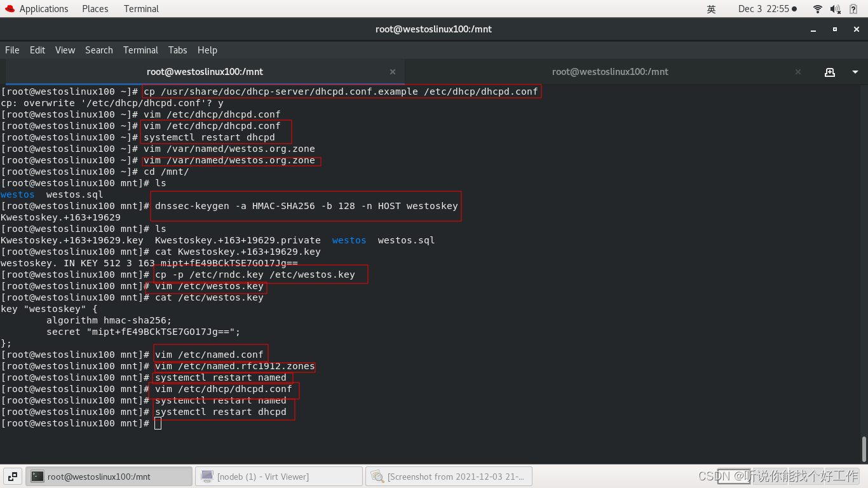Click the blue 'westos' directory in first ls output

click(x=18, y=194)
